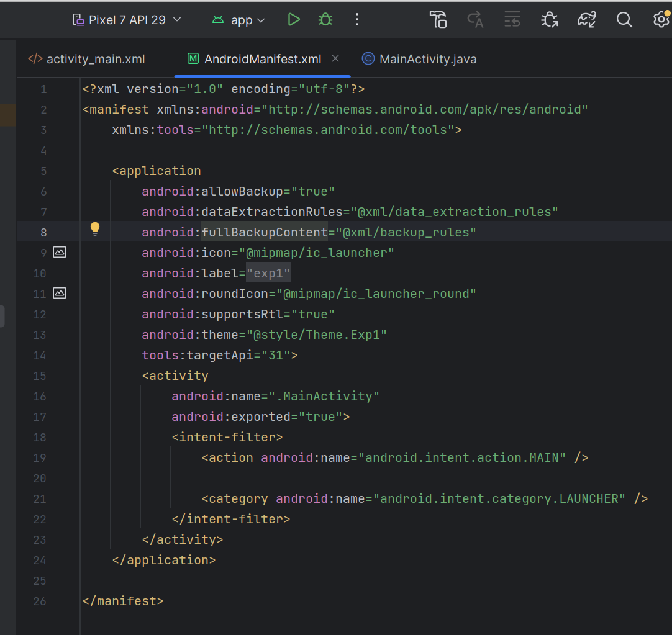
Task: Click the <application opening tag
Action: point(157,171)
